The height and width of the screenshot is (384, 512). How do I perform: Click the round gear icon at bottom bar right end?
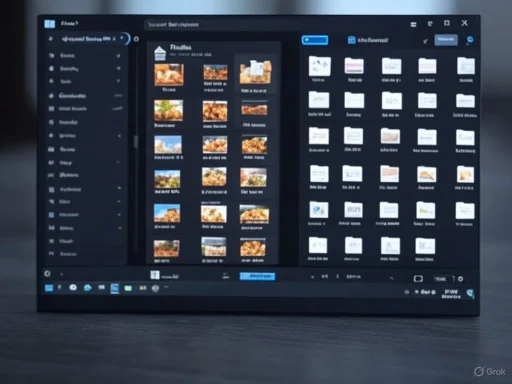[x=460, y=279]
